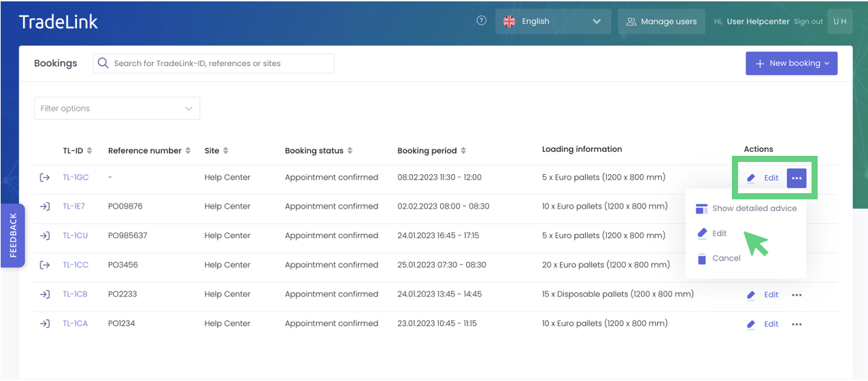Click the outbound arrow icon beside TL-1GC
This screenshot has height=381, width=868.
45,178
